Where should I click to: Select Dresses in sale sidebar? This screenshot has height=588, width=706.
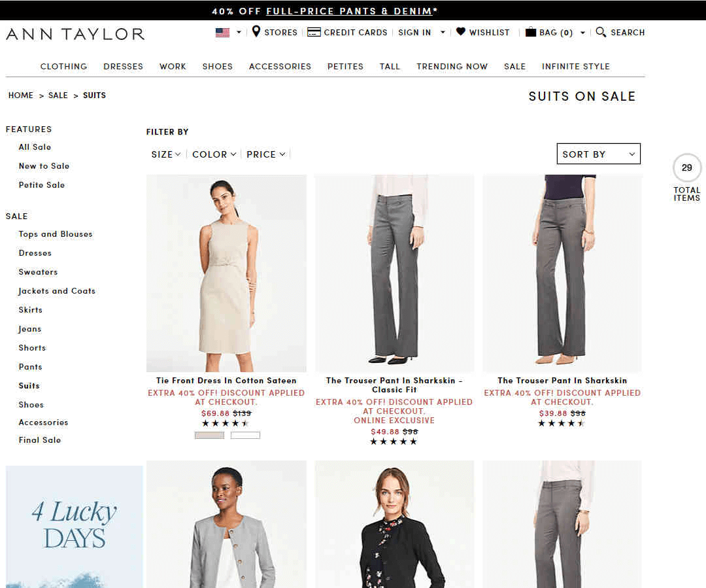35,252
